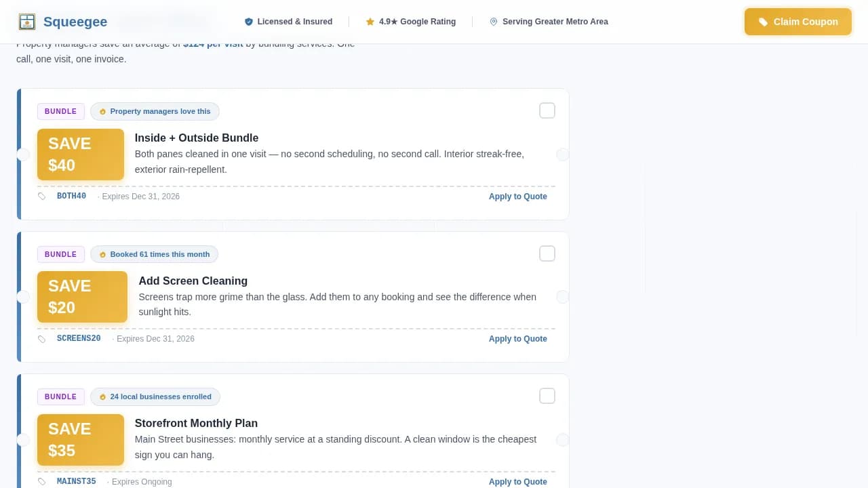Viewport: 868px width, 488px height.
Task: Click the tag icon beside SCREENS20 code
Action: tap(42, 339)
